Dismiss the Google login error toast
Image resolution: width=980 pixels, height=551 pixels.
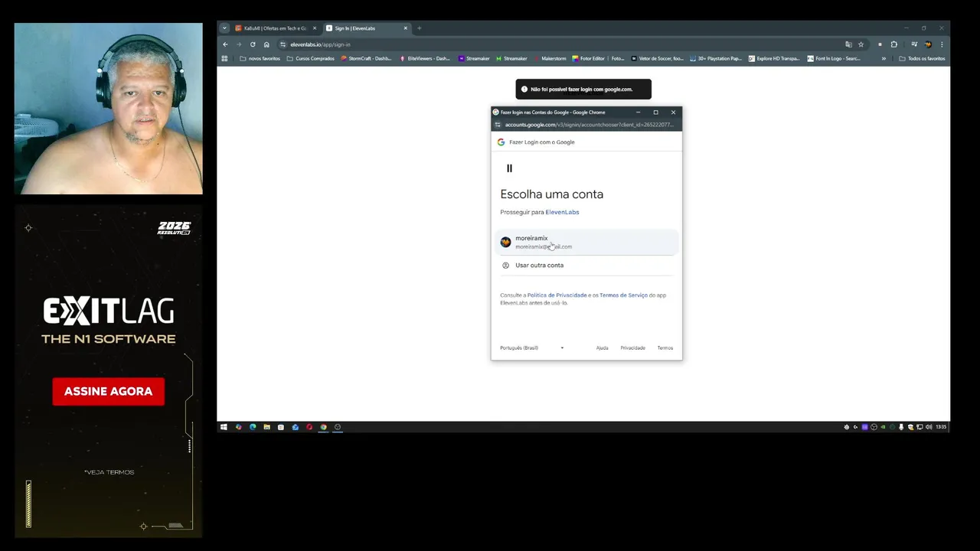click(583, 90)
